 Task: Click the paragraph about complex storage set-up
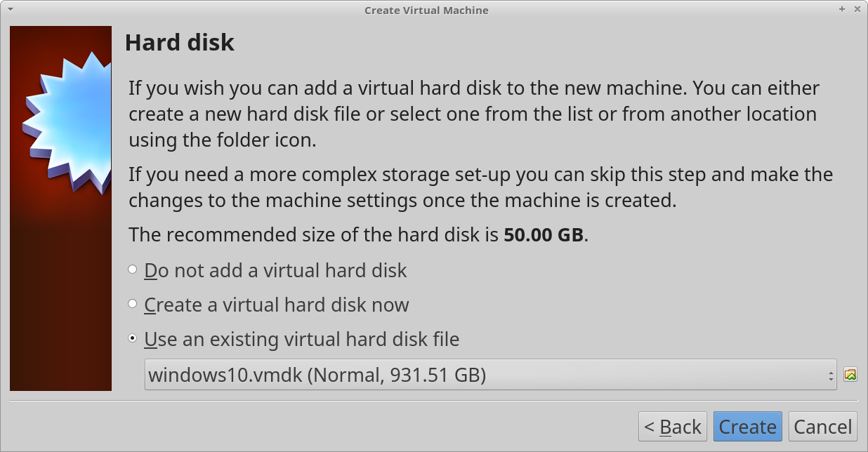click(480, 187)
